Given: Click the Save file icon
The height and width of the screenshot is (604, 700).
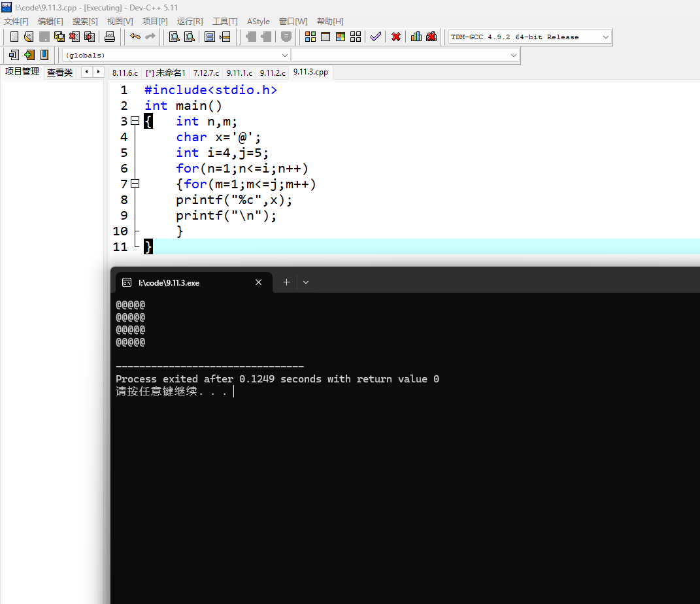Looking at the screenshot, I should [44, 37].
